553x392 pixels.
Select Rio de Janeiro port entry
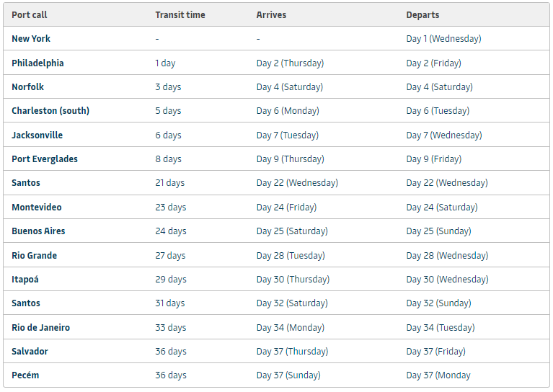[x=41, y=328]
